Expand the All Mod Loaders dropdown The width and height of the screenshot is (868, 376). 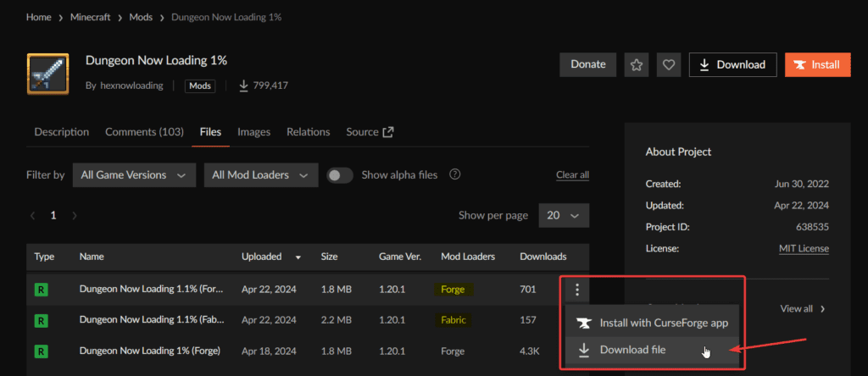tap(261, 175)
